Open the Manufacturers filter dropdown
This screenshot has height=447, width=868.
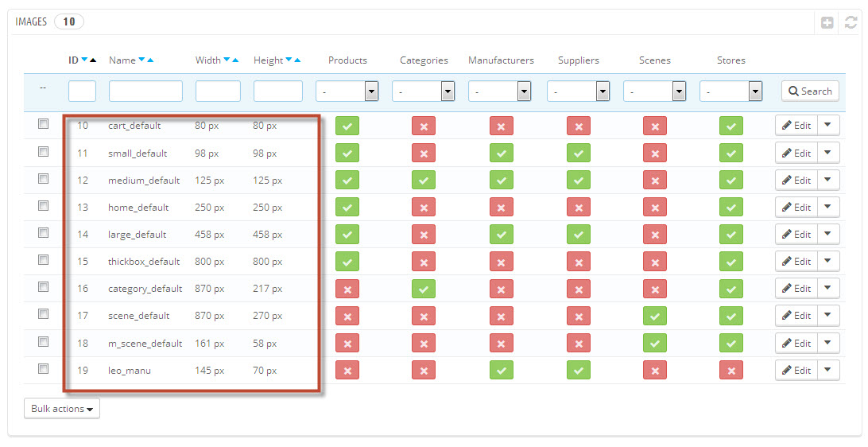[500, 91]
